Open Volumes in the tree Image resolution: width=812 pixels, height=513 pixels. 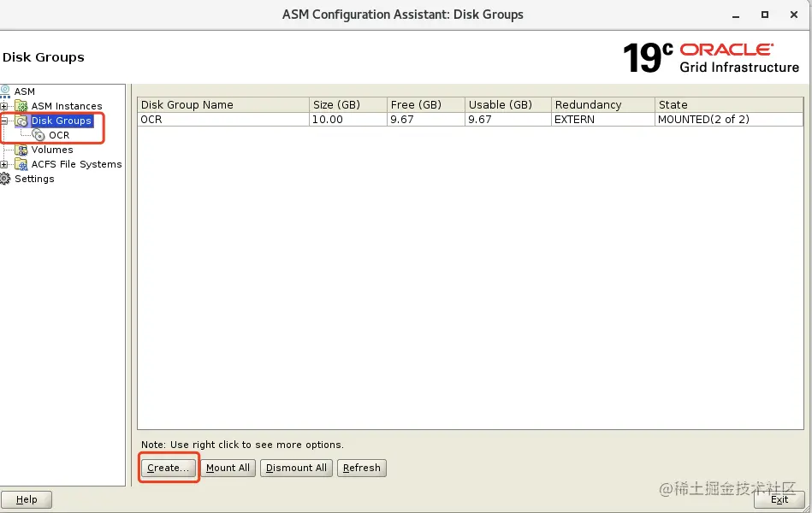pyautogui.click(x=52, y=150)
